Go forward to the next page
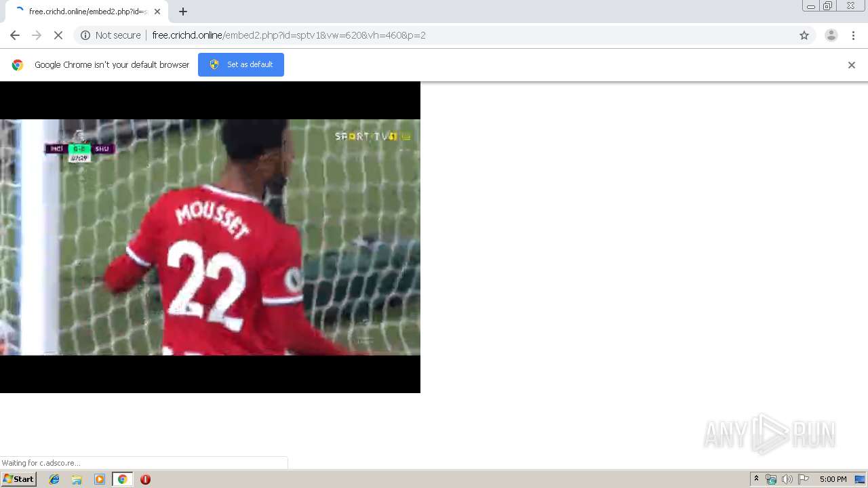The height and width of the screenshot is (488, 868). [x=37, y=35]
